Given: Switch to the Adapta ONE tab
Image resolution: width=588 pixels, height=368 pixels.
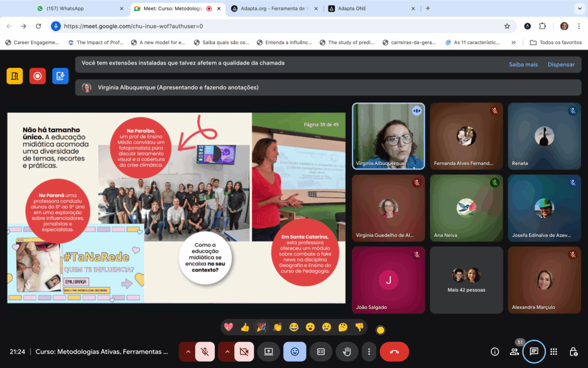Looking at the screenshot, I should click(367, 9).
